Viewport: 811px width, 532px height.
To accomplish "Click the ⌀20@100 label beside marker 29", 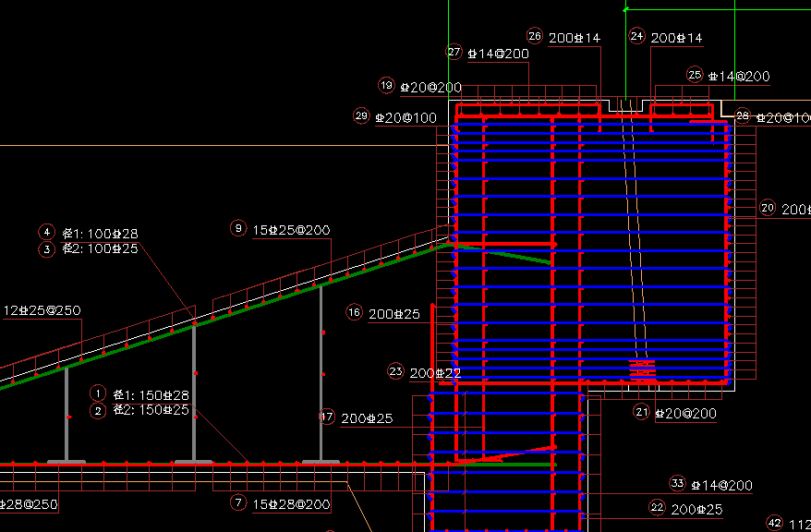I will 405,118.
